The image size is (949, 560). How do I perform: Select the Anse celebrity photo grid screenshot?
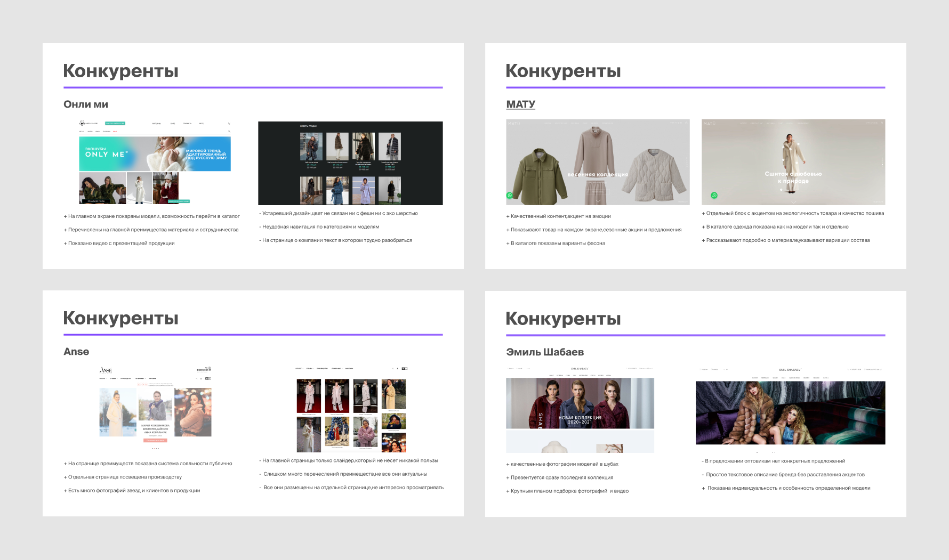coord(351,409)
